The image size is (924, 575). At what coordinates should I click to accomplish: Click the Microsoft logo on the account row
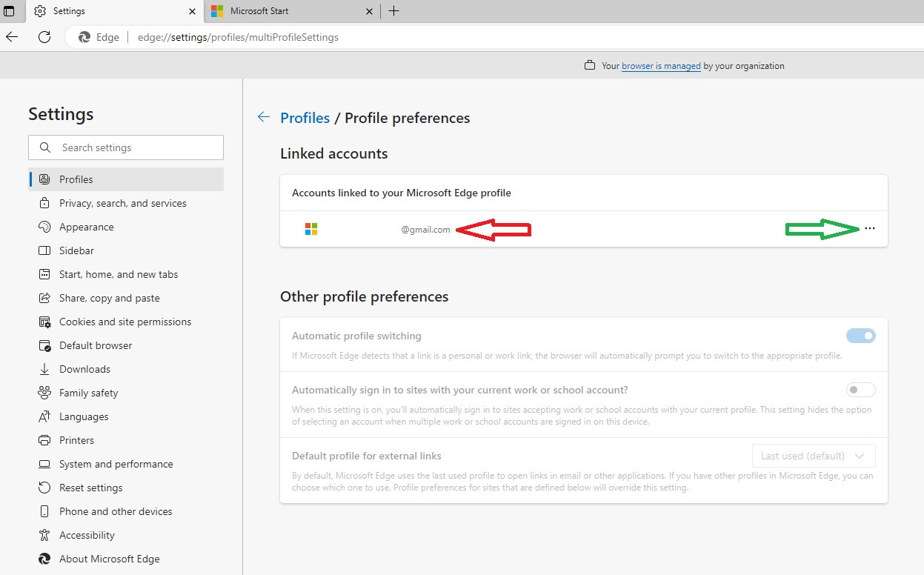(x=311, y=230)
